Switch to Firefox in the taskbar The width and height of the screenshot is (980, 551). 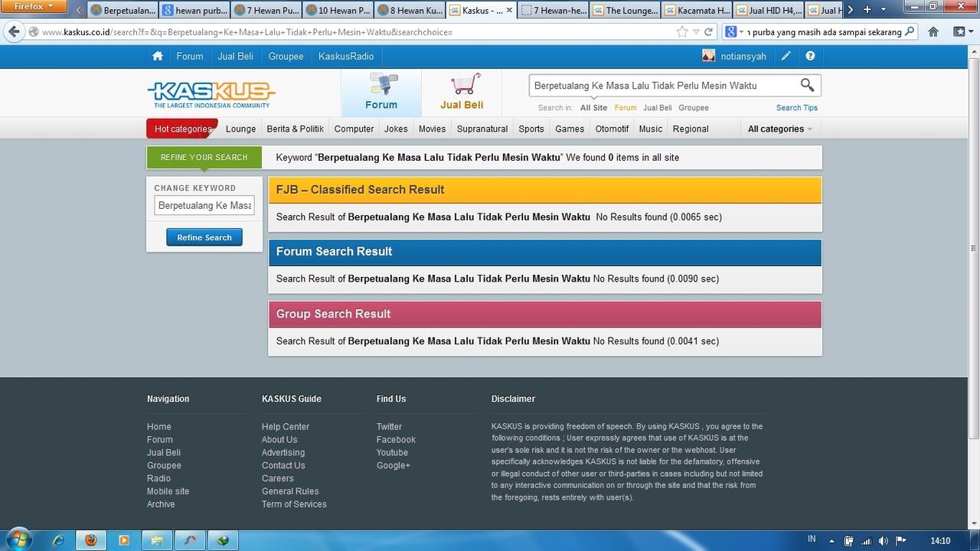click(91, 540)
